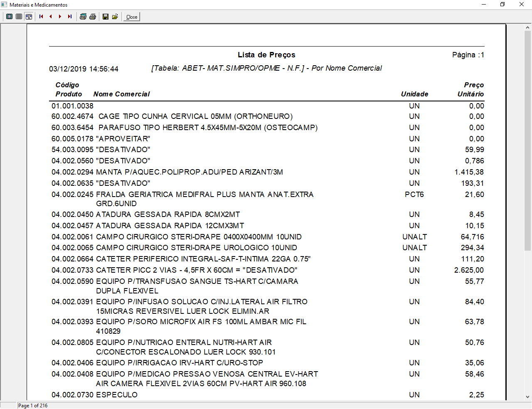Click 'EQUIPO P/TRANSFUSAO SANGUE TS-HART' entry
The width and height of the screenshot is (532, 409).
pyautogui.click(x=197, y=286)
